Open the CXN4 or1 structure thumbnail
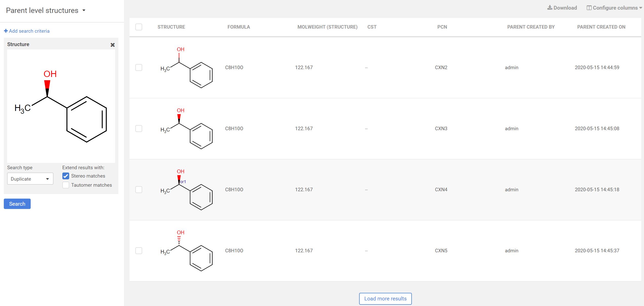644x306 pixels. (x=187, y=190)
